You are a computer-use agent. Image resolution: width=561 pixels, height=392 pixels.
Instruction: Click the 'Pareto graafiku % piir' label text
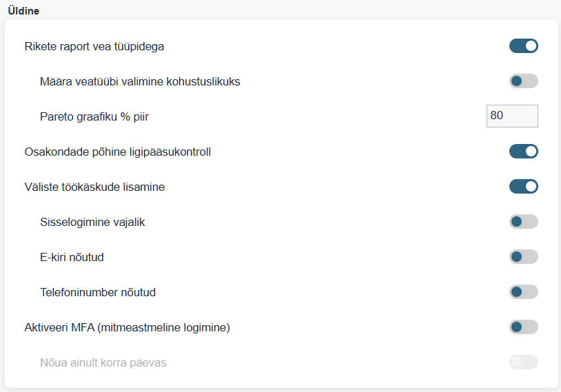pos(94,116)
